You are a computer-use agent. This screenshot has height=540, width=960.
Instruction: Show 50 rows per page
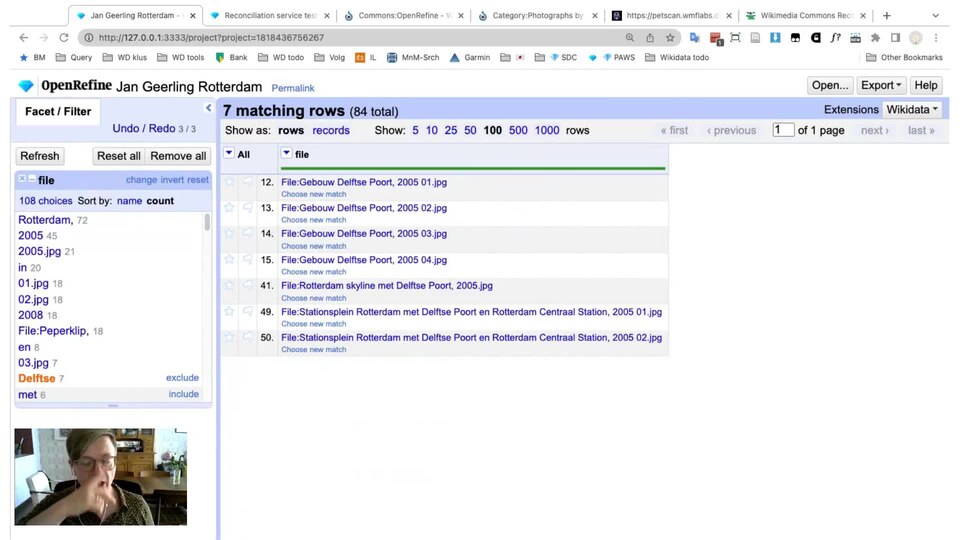tap(470, 130)
